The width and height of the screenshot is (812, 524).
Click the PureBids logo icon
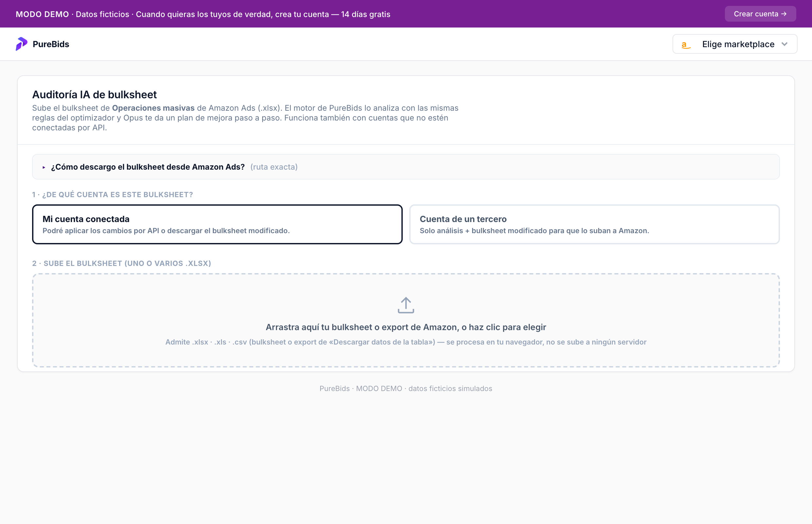21,44
